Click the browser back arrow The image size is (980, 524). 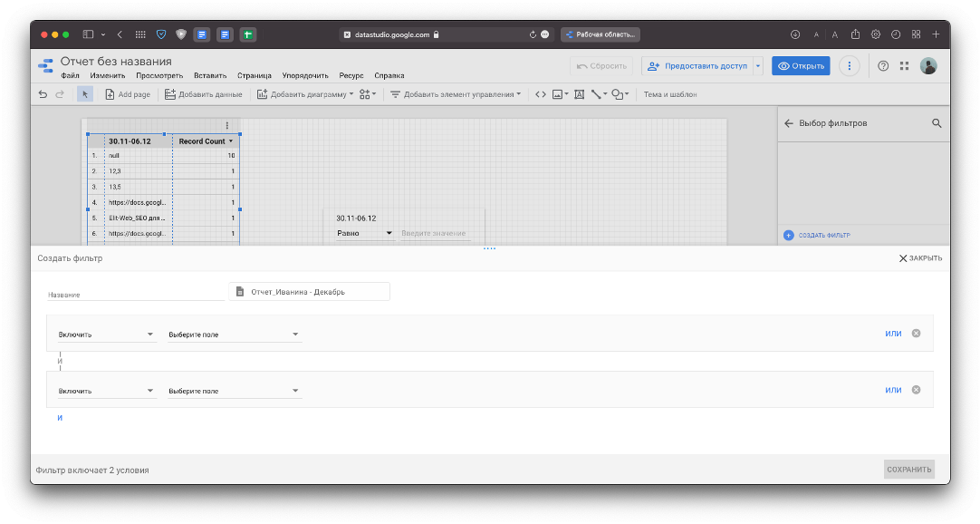120,34
